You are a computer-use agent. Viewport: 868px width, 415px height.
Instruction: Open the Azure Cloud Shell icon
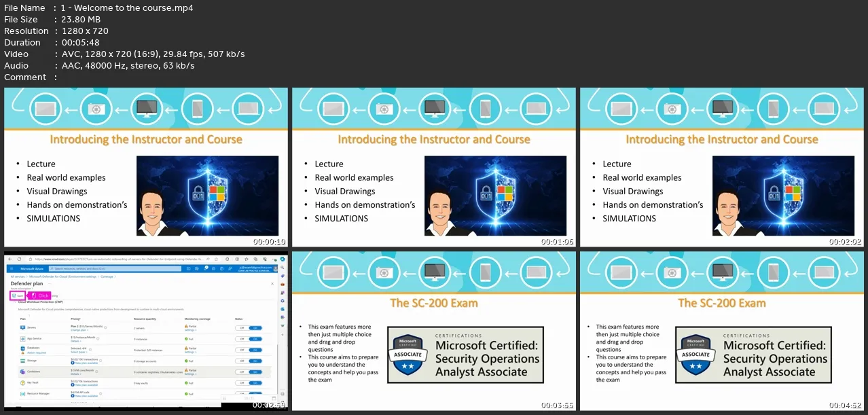(x=188, y=268)
